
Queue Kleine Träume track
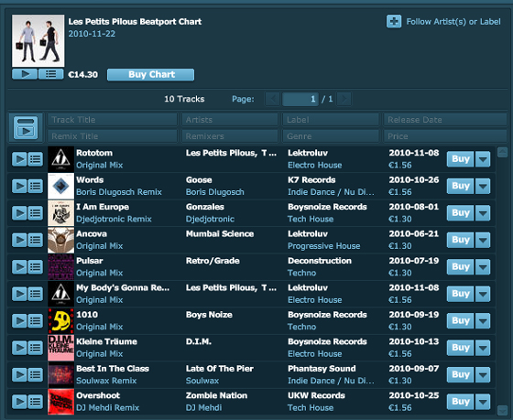[36, 348]
